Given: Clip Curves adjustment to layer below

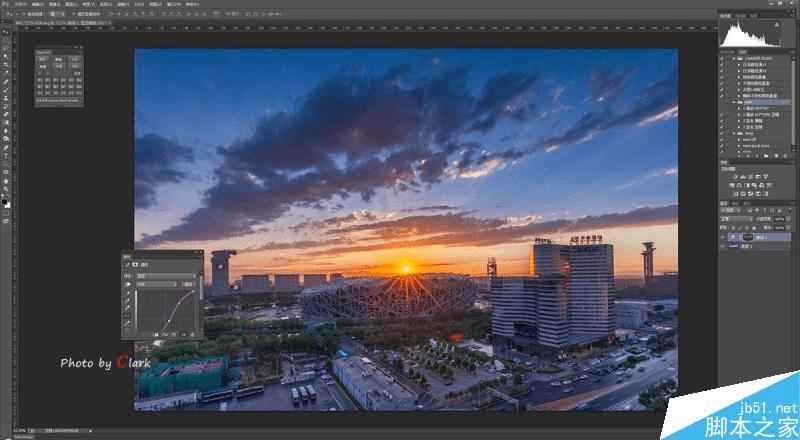Looking at the screenshot, I should coord(156,335).
